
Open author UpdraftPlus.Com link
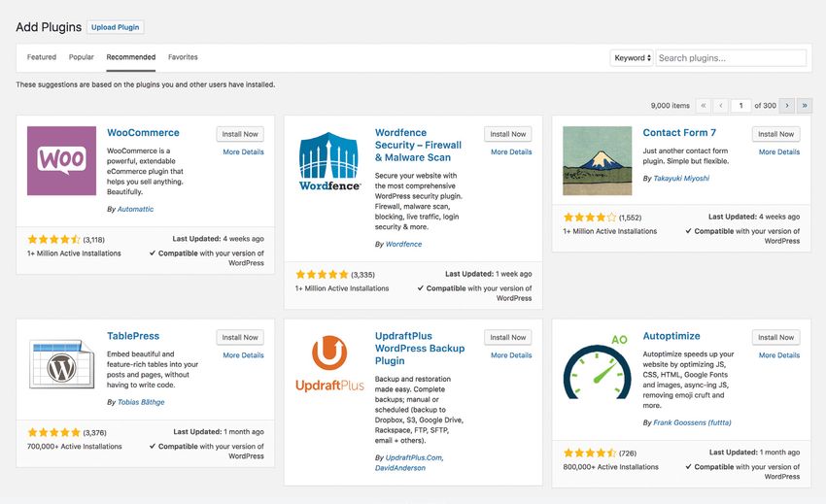[x=414, y=457]
